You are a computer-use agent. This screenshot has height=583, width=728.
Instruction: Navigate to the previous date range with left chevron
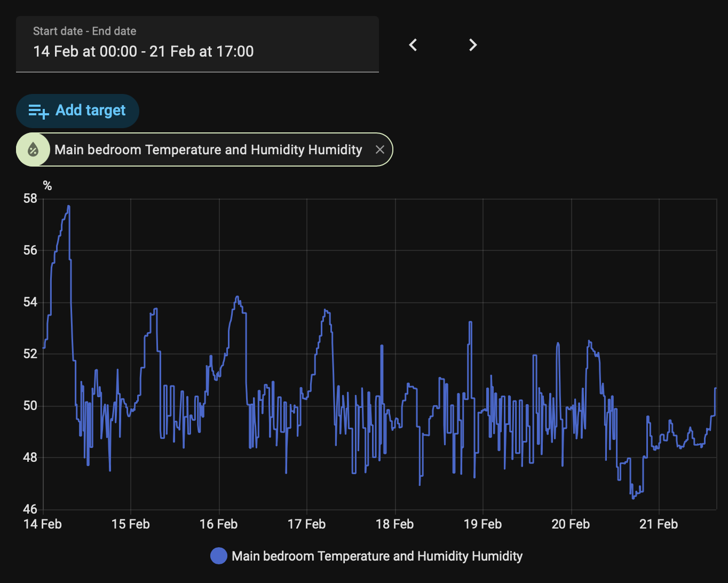point(413,45)
